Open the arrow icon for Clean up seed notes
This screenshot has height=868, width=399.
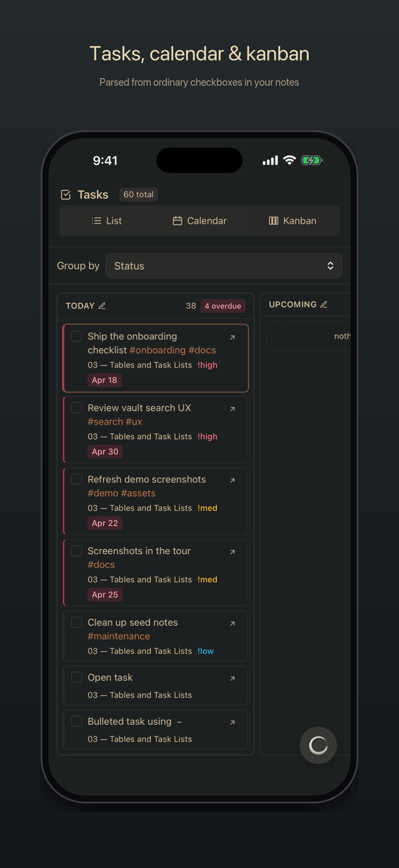(233, 623)
